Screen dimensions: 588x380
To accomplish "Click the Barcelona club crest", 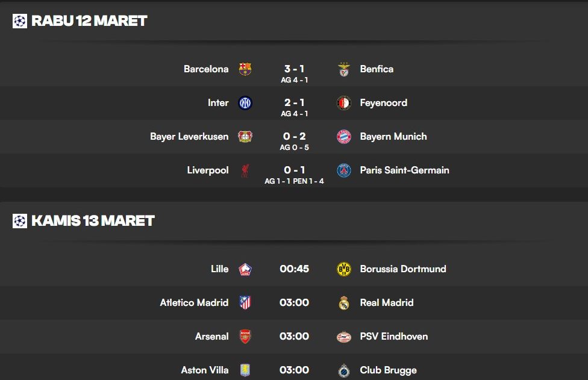I will pyautogui.click(x=245, y=69).
